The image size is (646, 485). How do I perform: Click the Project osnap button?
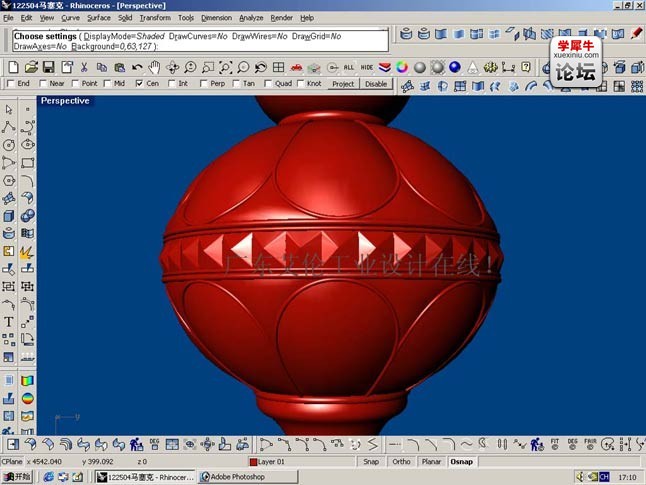pyautogui.click(x=343, y=84)
